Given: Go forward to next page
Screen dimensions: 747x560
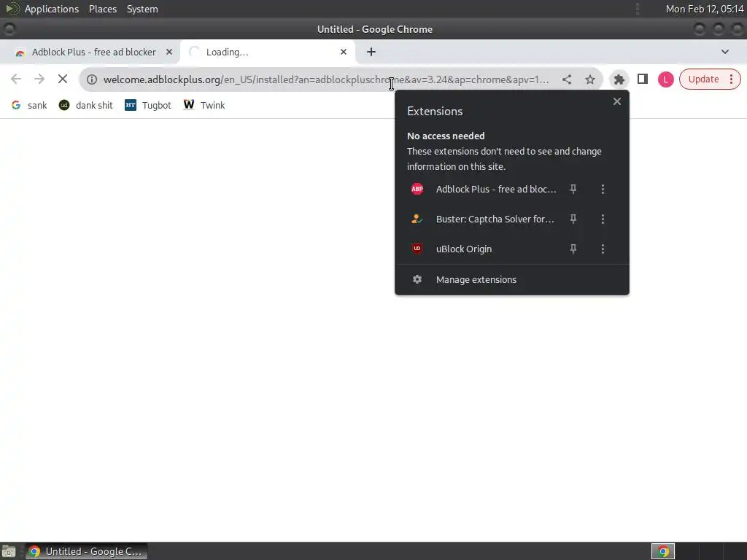Looking at the screenshot, I should (39, 79).
